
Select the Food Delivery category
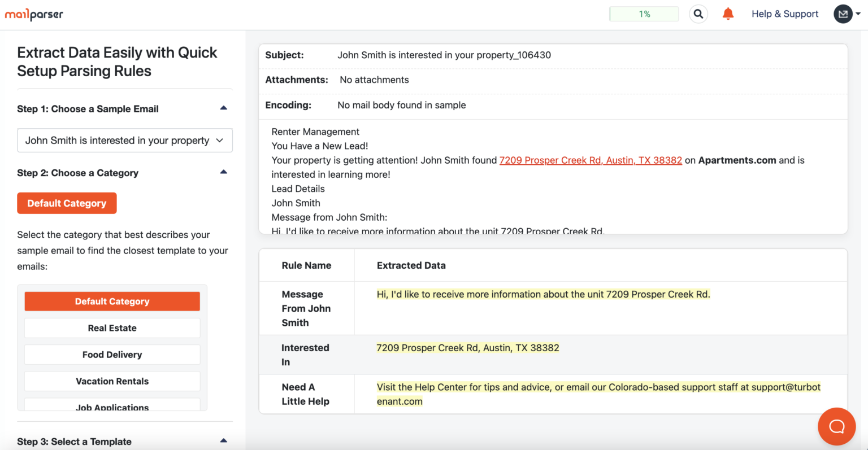click(112, 355)
